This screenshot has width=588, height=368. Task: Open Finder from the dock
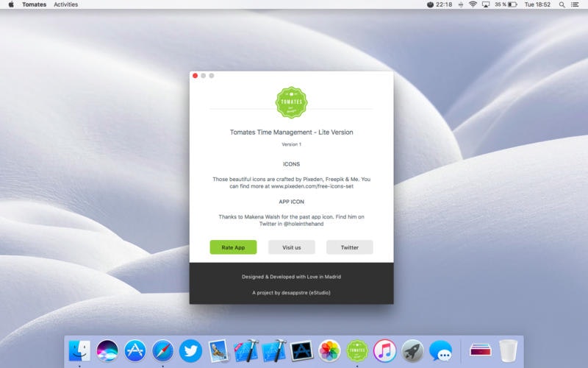pyautogui.click(x=79, y=350)
